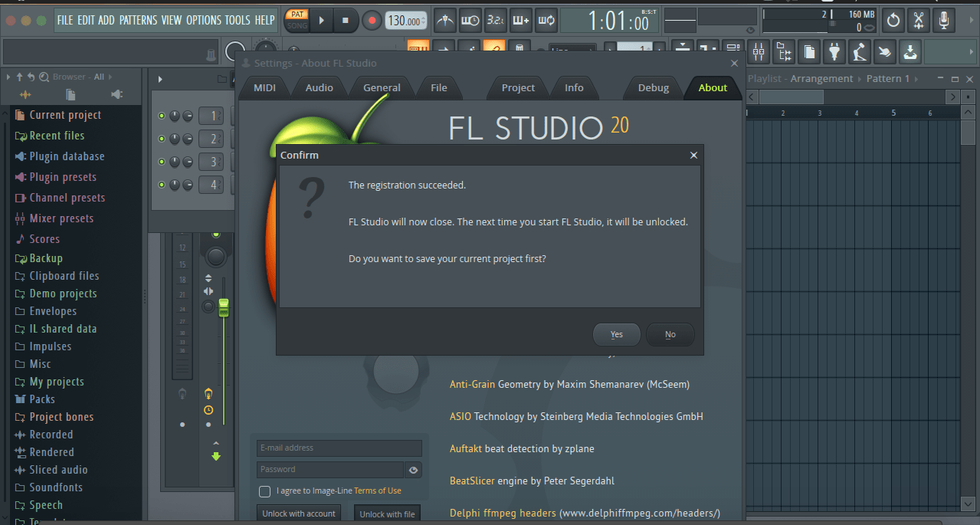Expand the channel rack menu arrow

[160, 79]
